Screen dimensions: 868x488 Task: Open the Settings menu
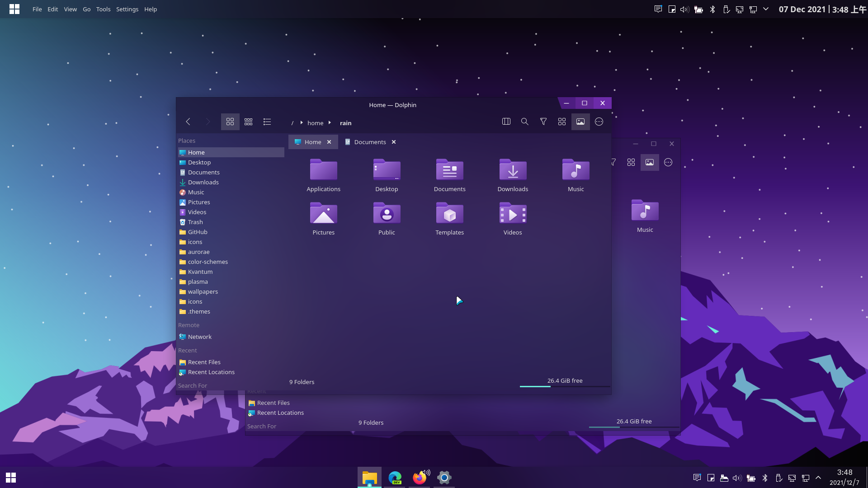[x=127, y=9]
